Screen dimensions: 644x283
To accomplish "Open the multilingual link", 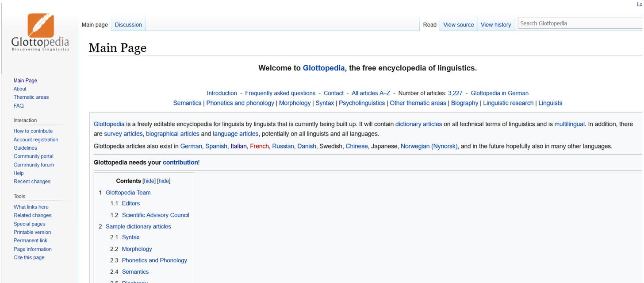I will (x=570, y=124).
